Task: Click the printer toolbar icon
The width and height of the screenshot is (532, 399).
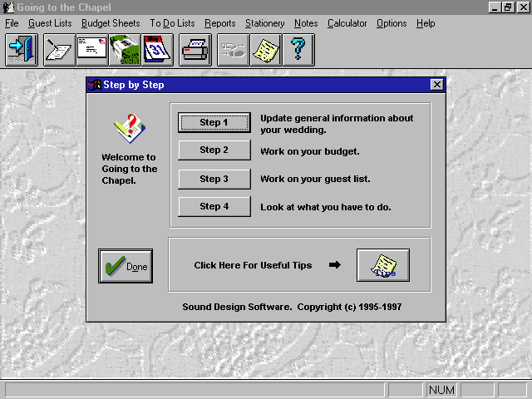Action: pyautogui.click(x=195, y=50)
